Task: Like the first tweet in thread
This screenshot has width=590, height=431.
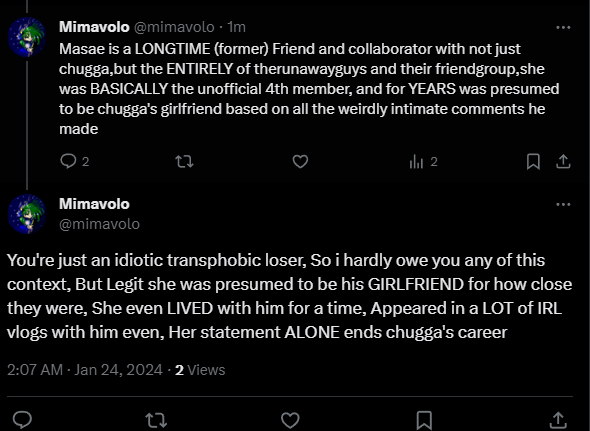Action: click(300, 162)
